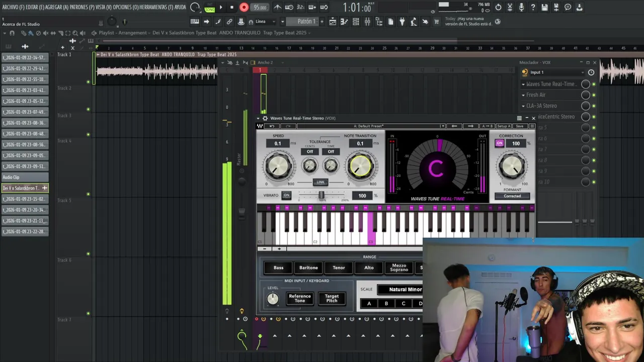
Task: Expand CLA-3A Stereo slot menu in mixer
Action: click(x=523, y=106)
